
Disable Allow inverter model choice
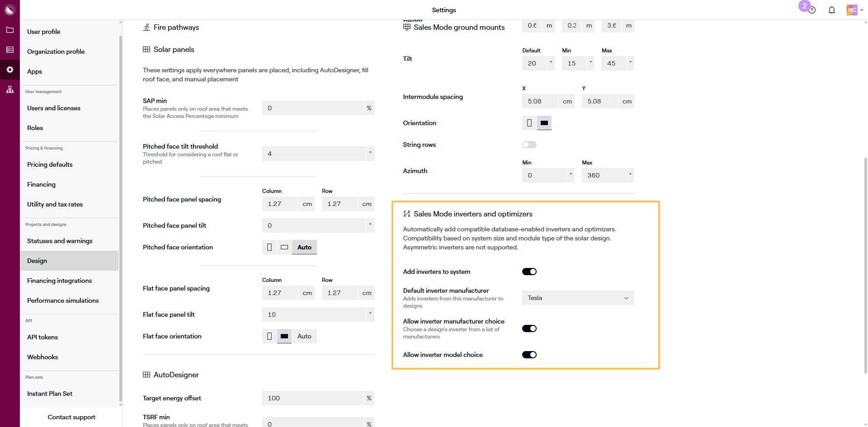tap(529, 355)
